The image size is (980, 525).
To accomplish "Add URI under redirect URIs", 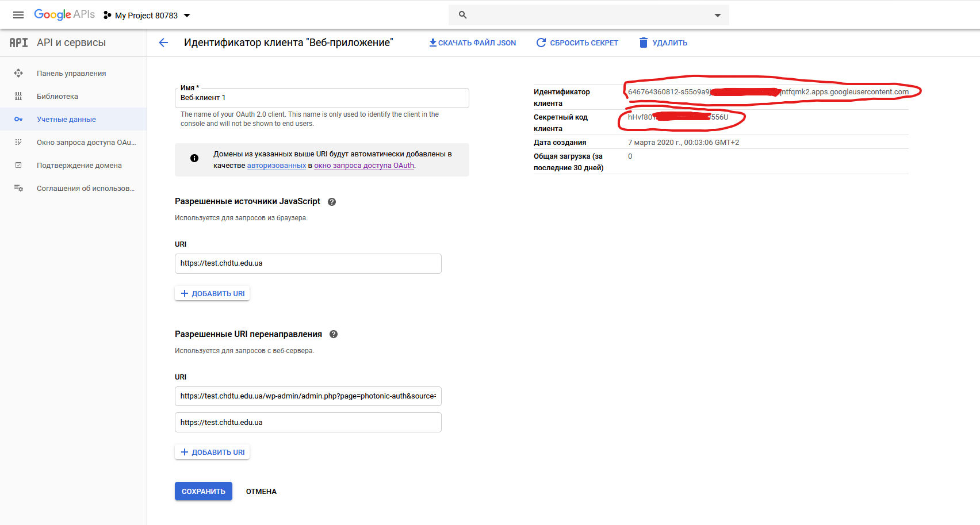I will (212, 452).
